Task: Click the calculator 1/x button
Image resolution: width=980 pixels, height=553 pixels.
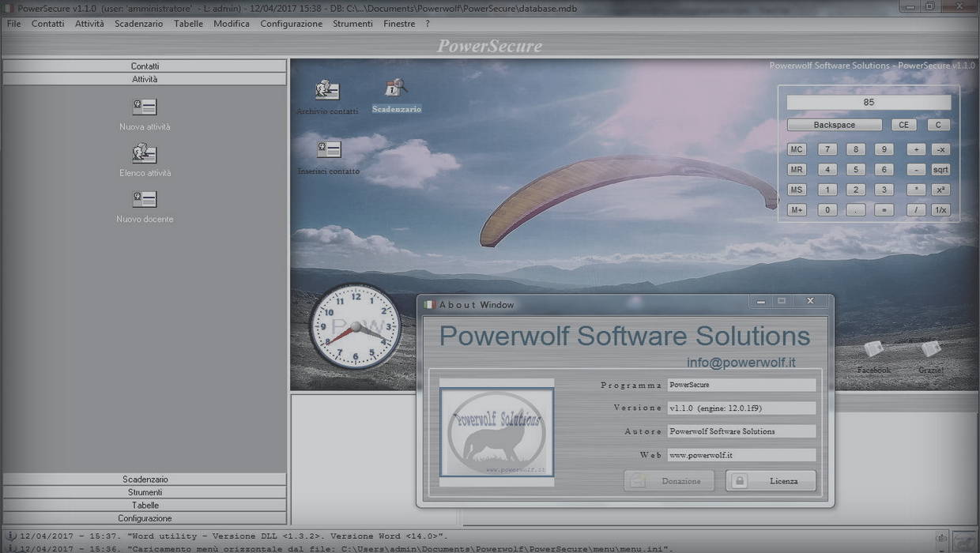Action: click(940, 210)
